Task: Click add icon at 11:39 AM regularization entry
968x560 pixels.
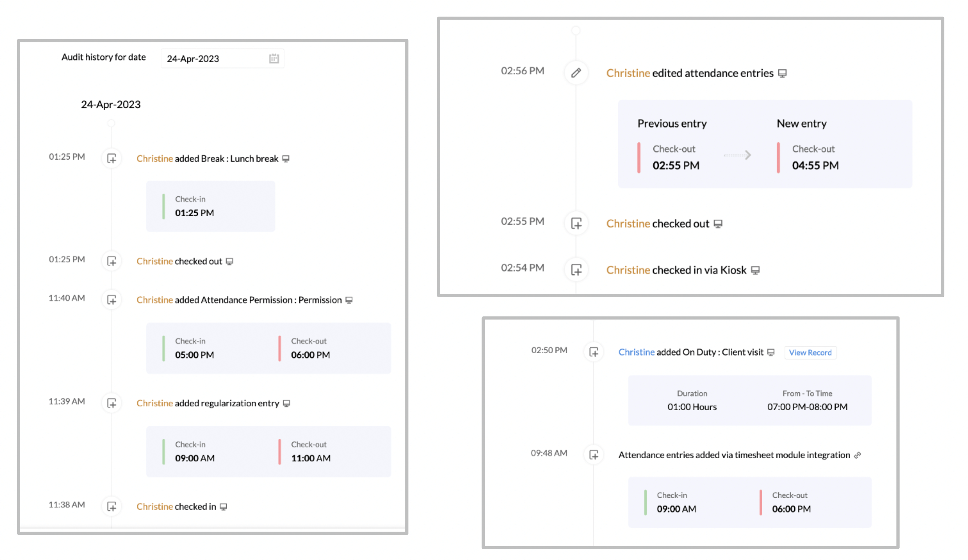Action: tap(111, 403)
